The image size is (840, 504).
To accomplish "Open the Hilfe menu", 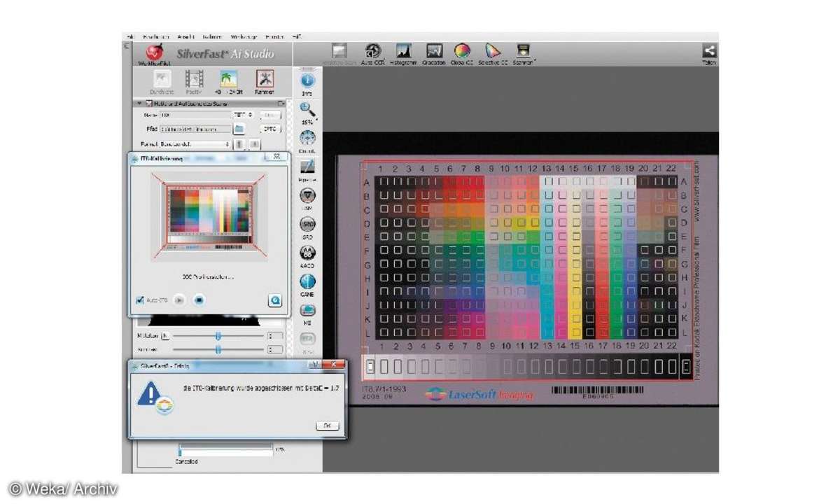I will (297, 36).
